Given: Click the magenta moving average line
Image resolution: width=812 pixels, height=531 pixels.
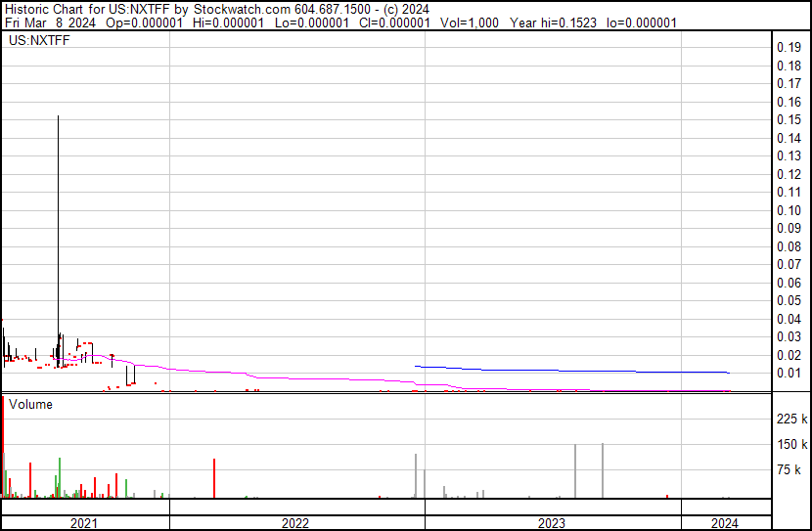Looking at the screenshot, I should click(x=293, y=377).
